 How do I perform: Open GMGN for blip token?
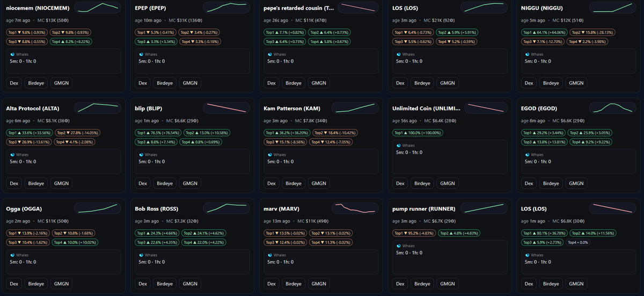click(190, 184)
